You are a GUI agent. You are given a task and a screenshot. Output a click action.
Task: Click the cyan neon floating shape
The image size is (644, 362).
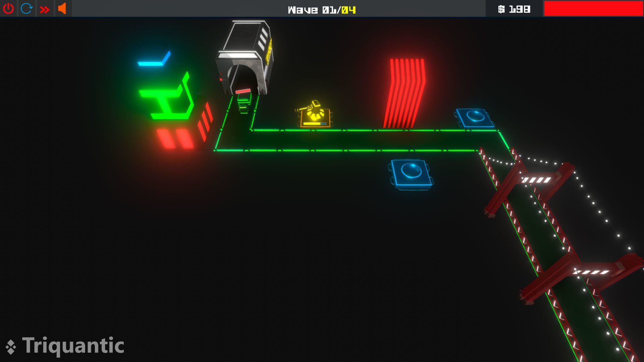tap(154, 59)
